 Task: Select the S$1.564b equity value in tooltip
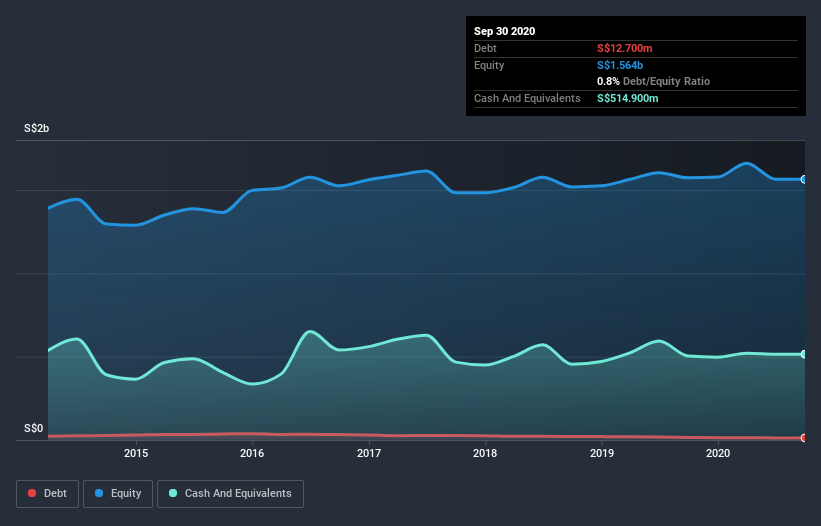click(622, 65)
